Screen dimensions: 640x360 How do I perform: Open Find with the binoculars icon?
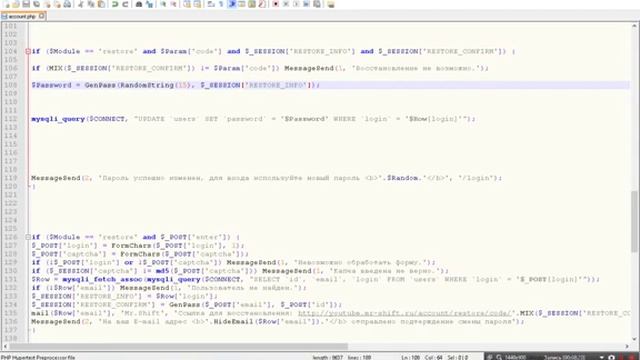pos(138,4)
